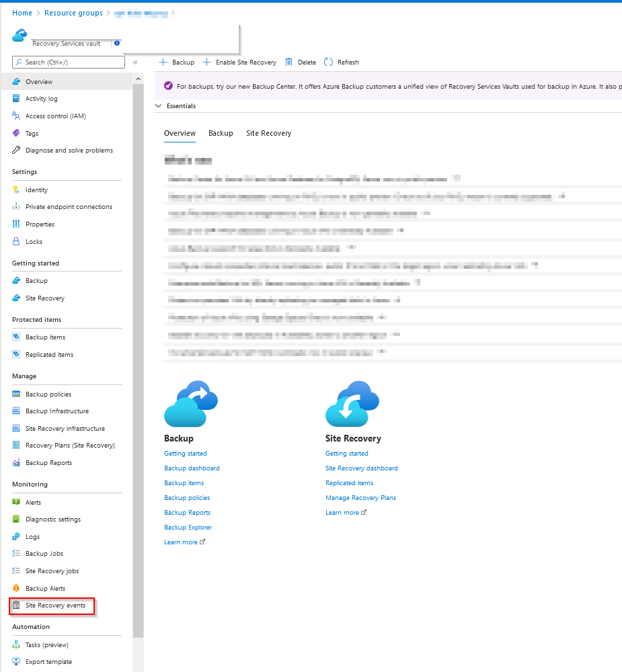Viewport: 622px width, 672px height.
Task: Click the Diagnose and solve problems wrench icon
Action: (x=16, y=150)
